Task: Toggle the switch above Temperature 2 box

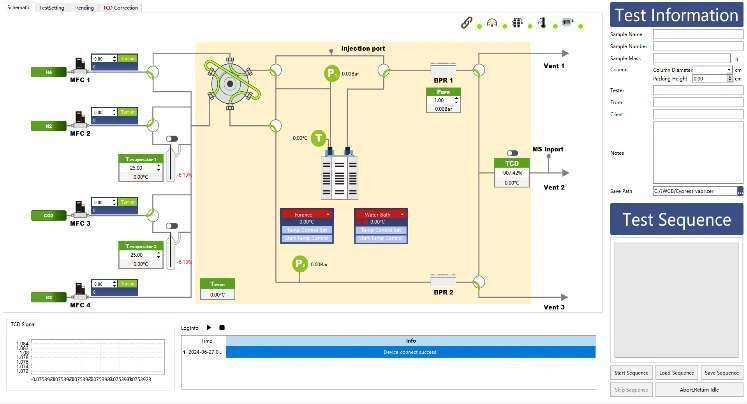Action: (x=171, y=226)
